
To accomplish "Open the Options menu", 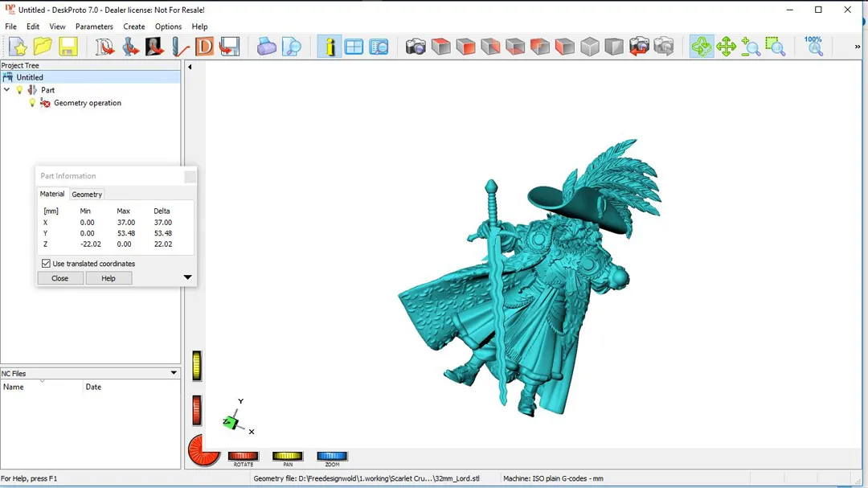I will pyautogui.click(x=168, y=27).
